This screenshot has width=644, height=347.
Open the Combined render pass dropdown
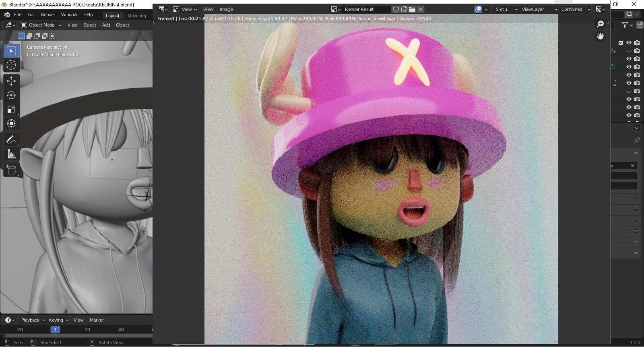[576, 9]
